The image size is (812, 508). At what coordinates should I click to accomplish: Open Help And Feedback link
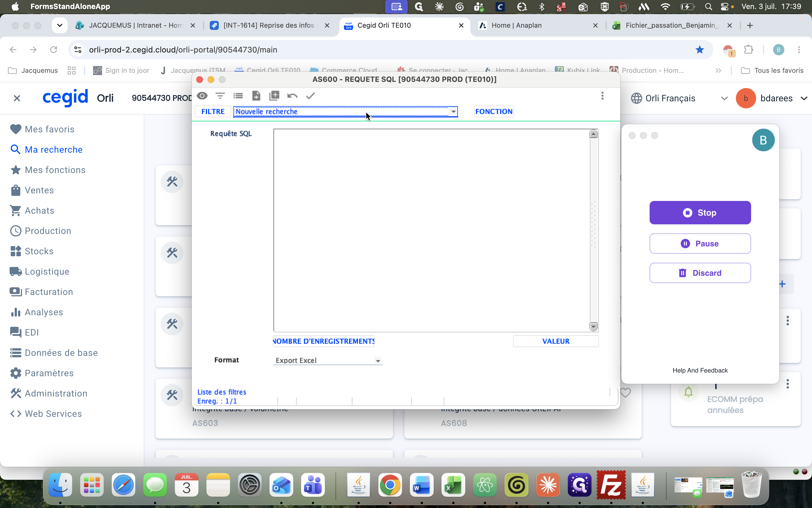(x=700, y=370)
